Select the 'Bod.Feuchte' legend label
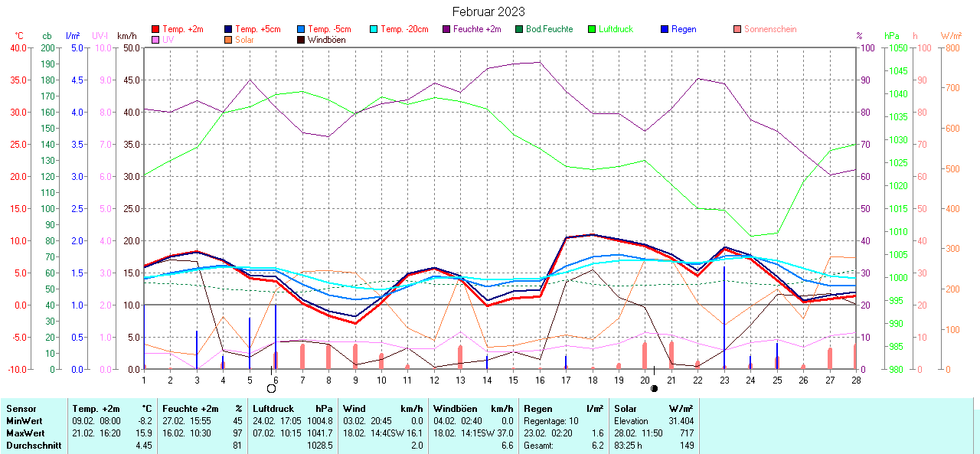 click(x=549, y=29)
